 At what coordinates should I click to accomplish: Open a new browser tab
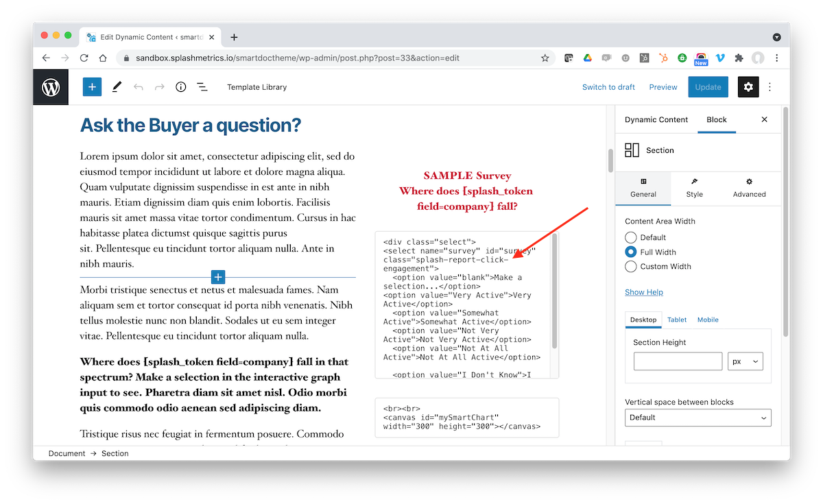(x=234, y=37)
